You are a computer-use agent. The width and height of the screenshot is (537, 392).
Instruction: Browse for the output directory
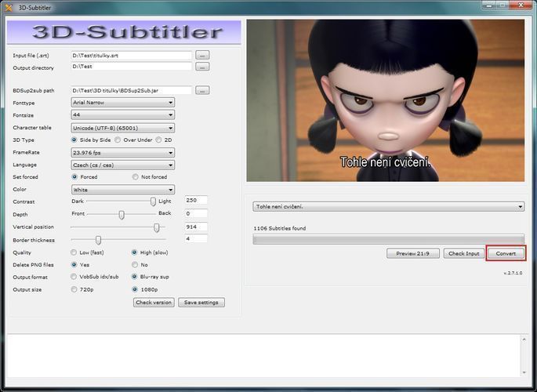[x=202, y=67]
